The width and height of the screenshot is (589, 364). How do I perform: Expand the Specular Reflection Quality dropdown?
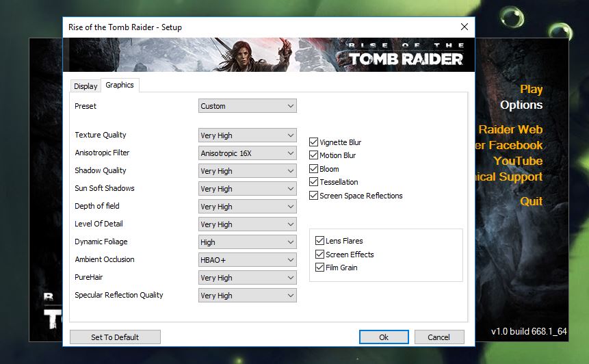point(247,296)
